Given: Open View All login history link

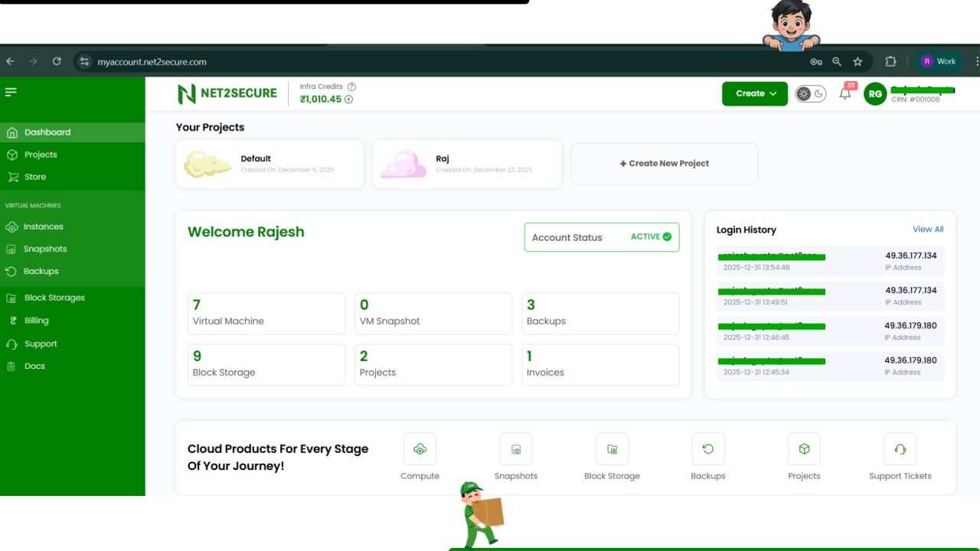Looking at the screenshot, I should coord(928,230).
